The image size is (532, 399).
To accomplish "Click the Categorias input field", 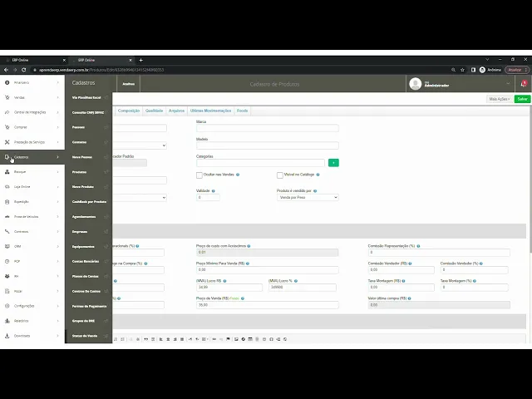I will [260, 163].
